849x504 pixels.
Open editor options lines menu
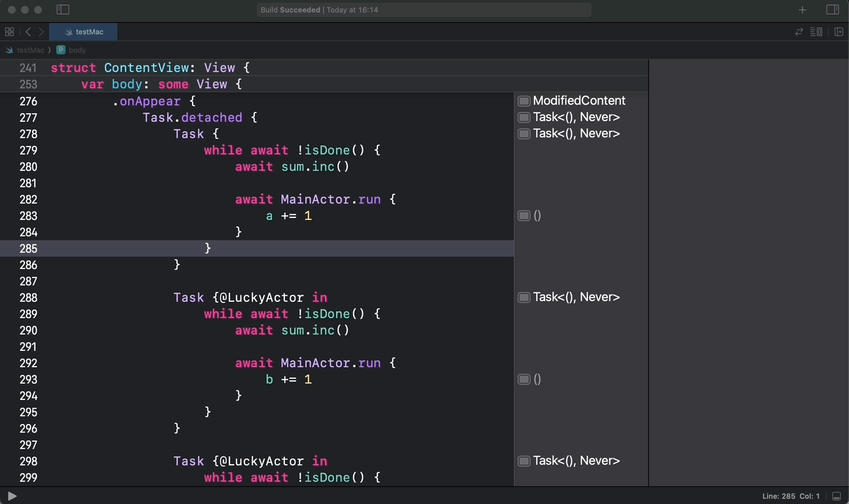(816, 31)
